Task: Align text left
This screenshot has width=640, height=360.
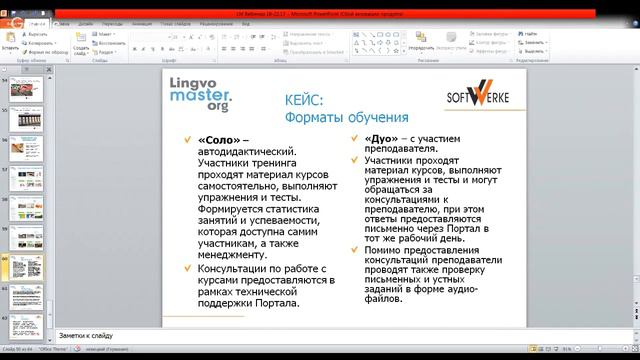Action: (x=224, y=49)
